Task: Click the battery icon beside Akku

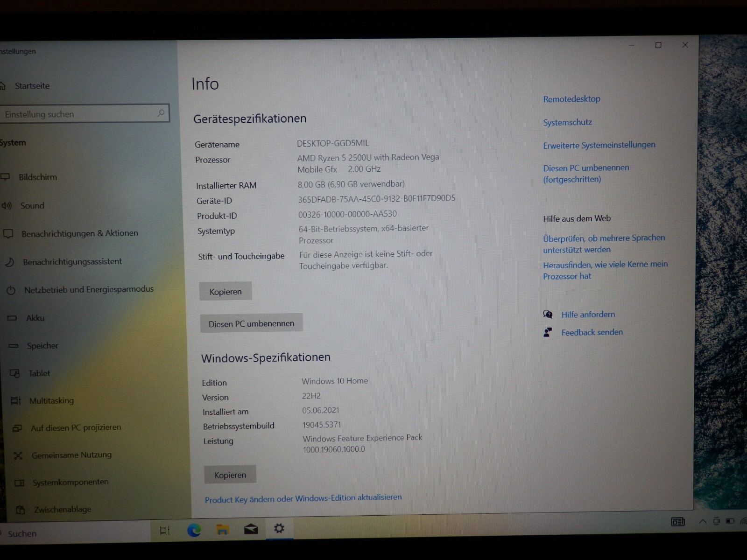Action: pos(12,318)
